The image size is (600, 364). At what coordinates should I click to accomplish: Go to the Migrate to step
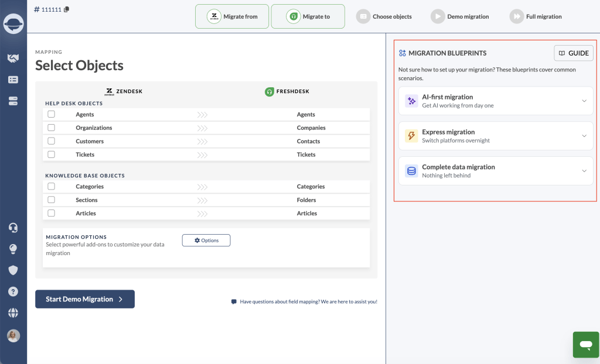(x=308, y=16)
